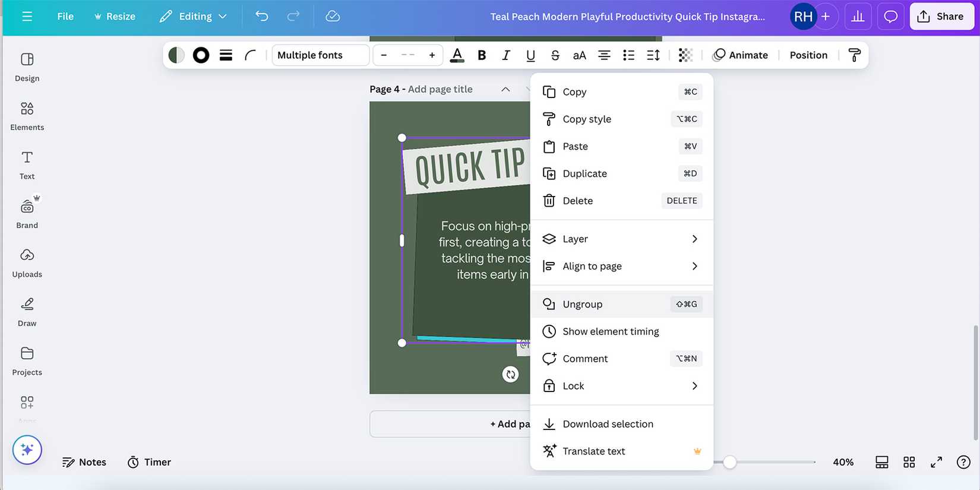Open the Notes panel

[x=84, y=462]
